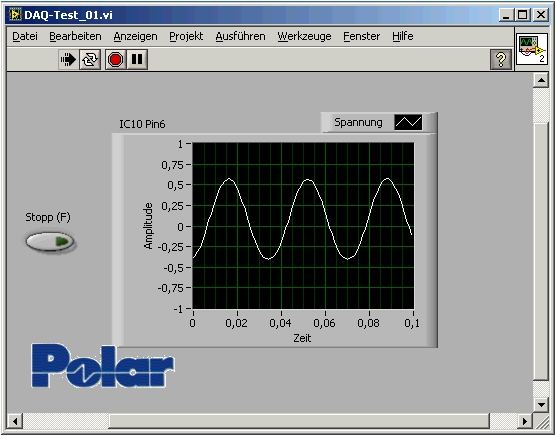Open the Werkzeuge menu
556x436 pixels.
pos(304,36)
